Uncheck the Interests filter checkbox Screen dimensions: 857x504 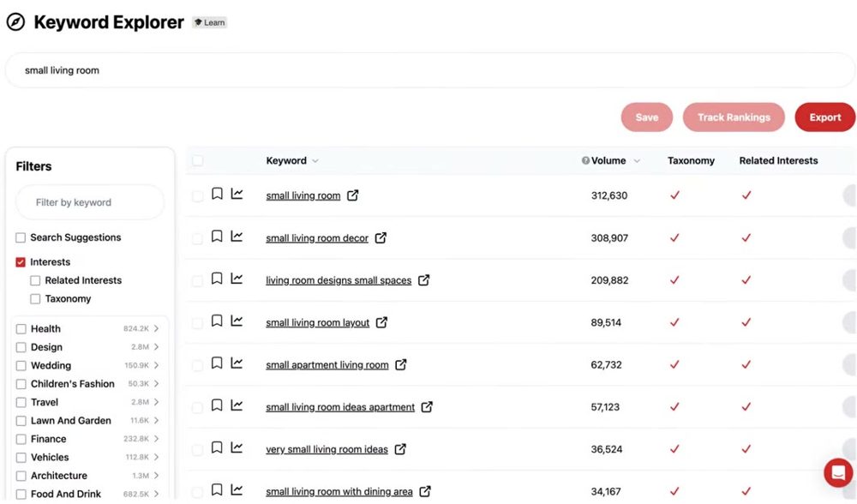[21, 262]
